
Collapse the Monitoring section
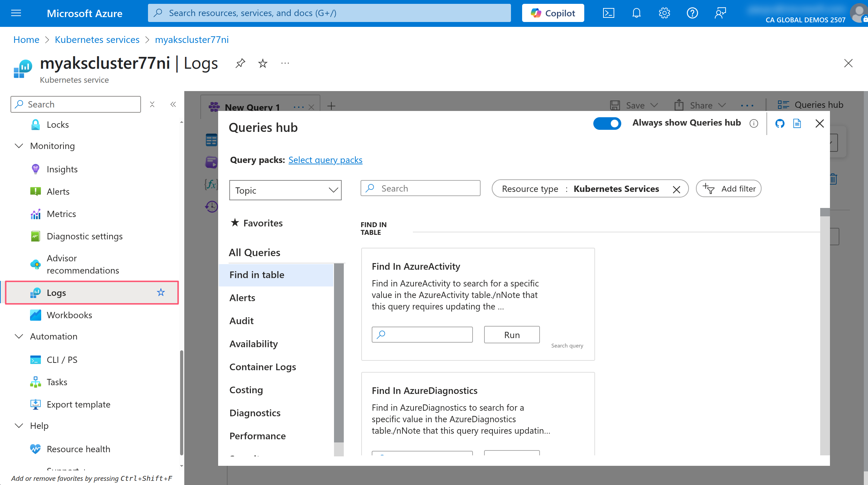coord(19,146)
